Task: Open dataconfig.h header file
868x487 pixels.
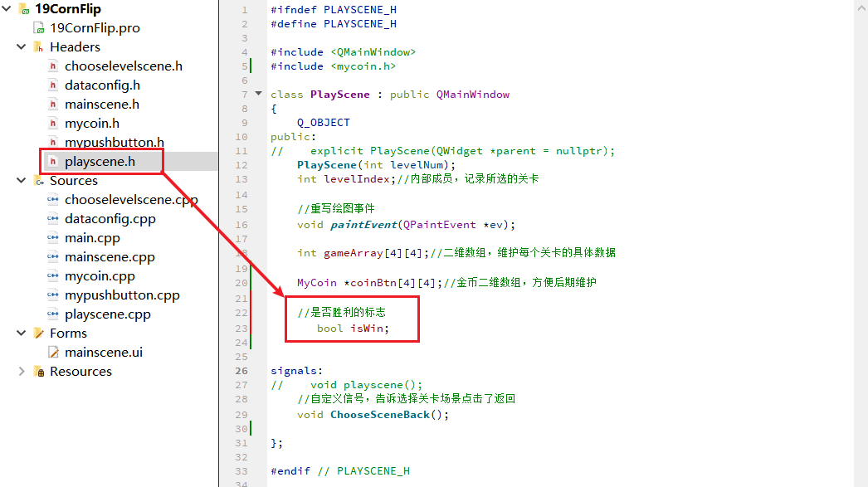Action: click(x=102, y=85)
